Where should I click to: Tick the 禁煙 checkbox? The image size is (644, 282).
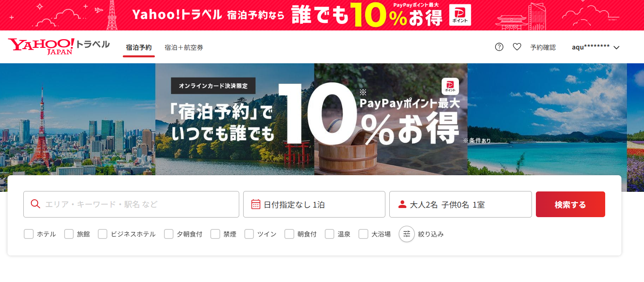click(215, 234)
